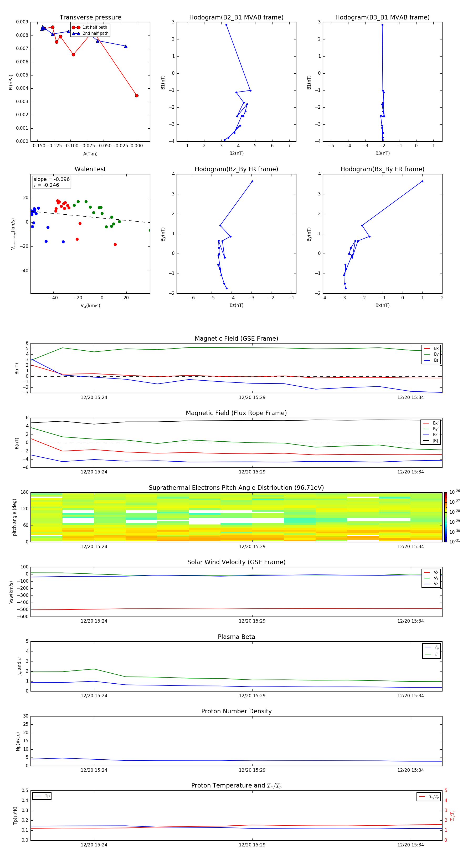Click the |B| legend entry
The image size is (473, 868).
point(431,441)
